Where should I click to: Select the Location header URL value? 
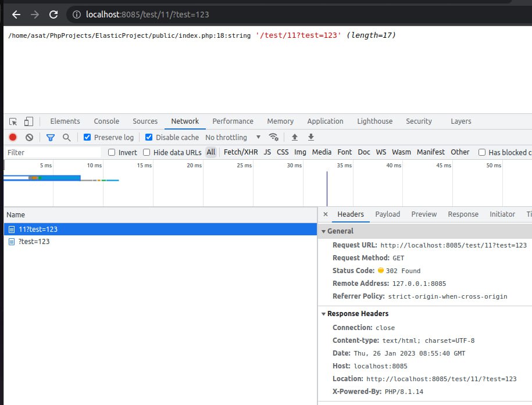[441, 379]
